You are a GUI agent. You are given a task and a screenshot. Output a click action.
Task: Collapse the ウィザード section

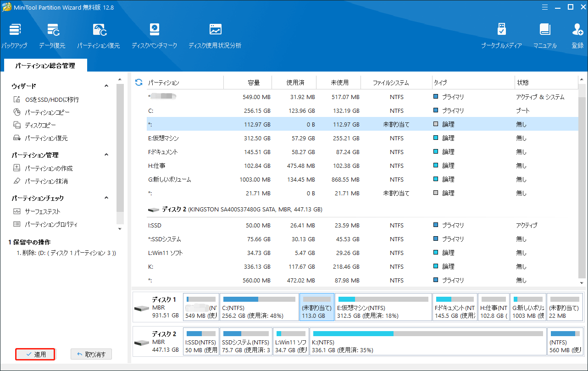(106, 86)
